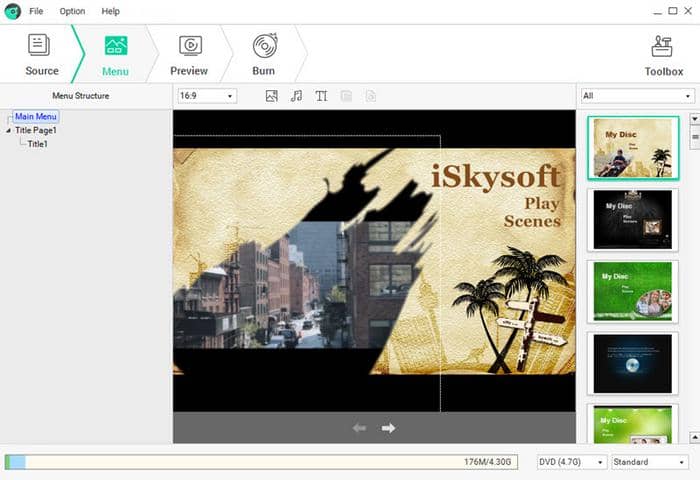Select Title1 in the tree
The height and width of the screenshot is (480, 700).
(38, 144)
